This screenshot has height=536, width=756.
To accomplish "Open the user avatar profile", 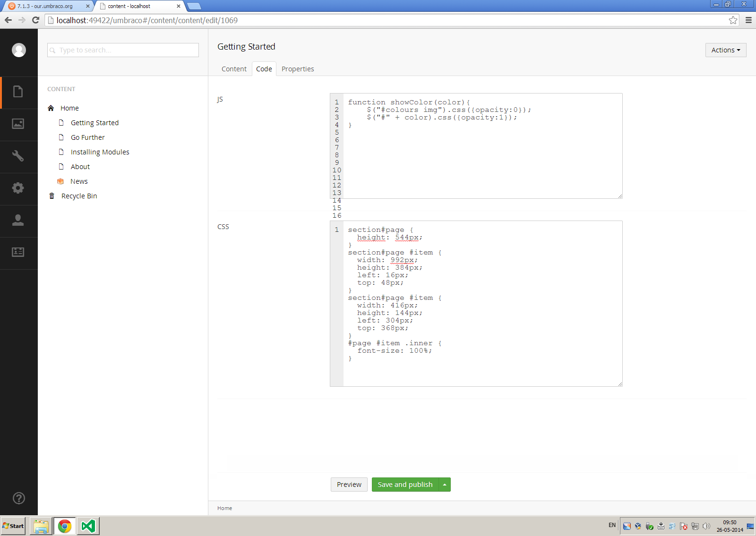I will point(19,50).
